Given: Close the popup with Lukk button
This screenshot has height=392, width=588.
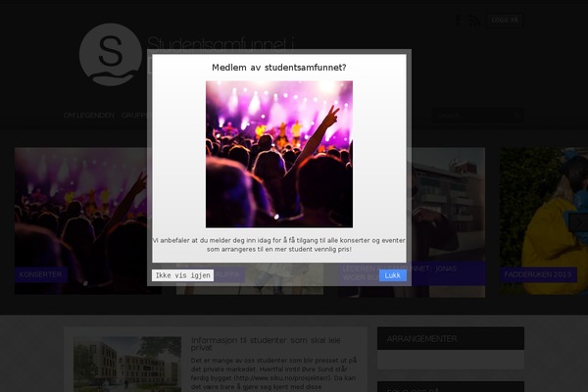Looking at the screenshot, I should tap(393, 275).
